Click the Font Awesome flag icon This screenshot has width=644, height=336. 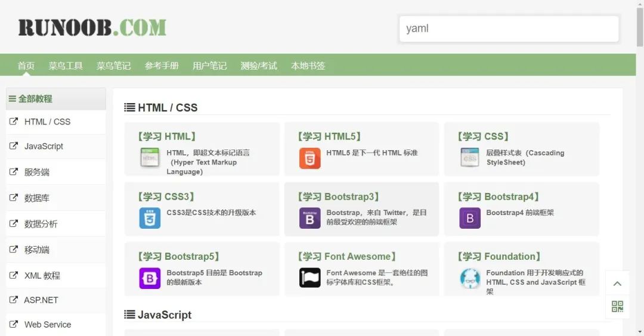click(x=309, y=278)
